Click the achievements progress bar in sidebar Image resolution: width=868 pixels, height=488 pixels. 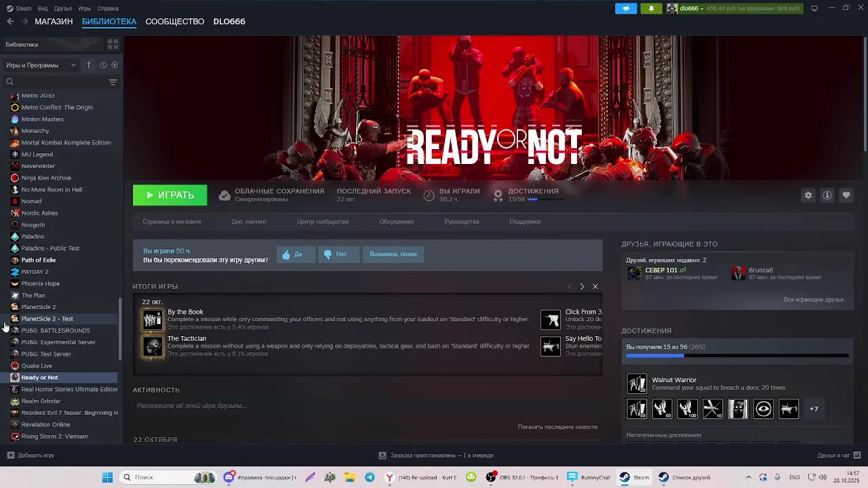pos(737,355)
